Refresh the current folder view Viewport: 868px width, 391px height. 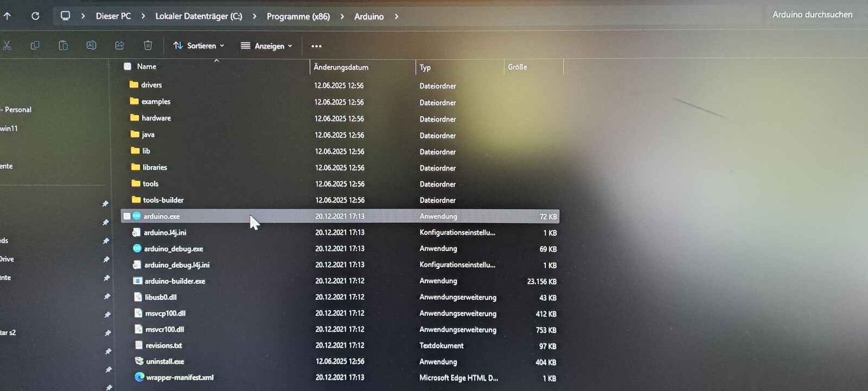(x=35, y=16)
